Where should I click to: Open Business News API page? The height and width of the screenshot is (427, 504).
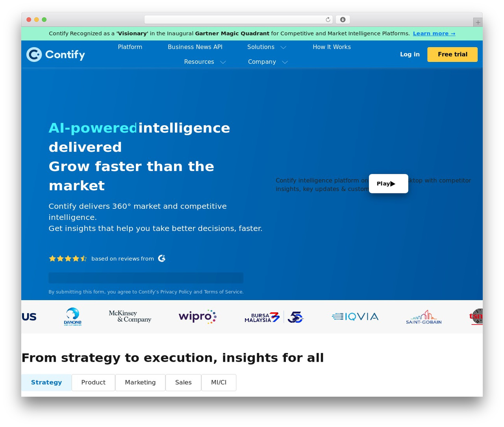(195, 47)
